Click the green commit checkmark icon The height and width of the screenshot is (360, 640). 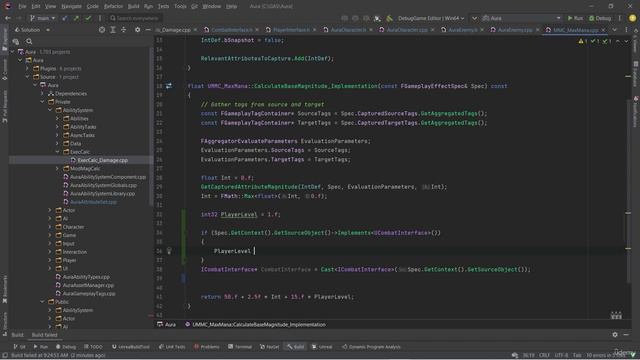[88, 18]
